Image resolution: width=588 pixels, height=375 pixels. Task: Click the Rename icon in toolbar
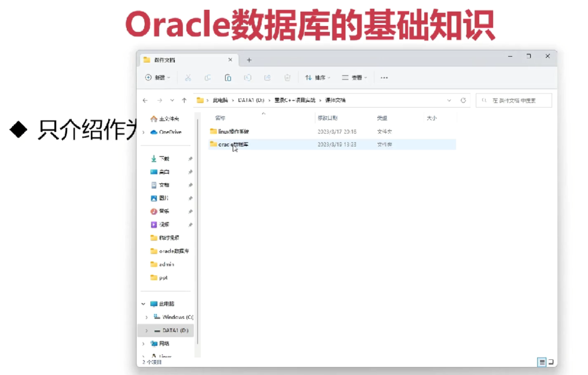(x=247, y=78)
